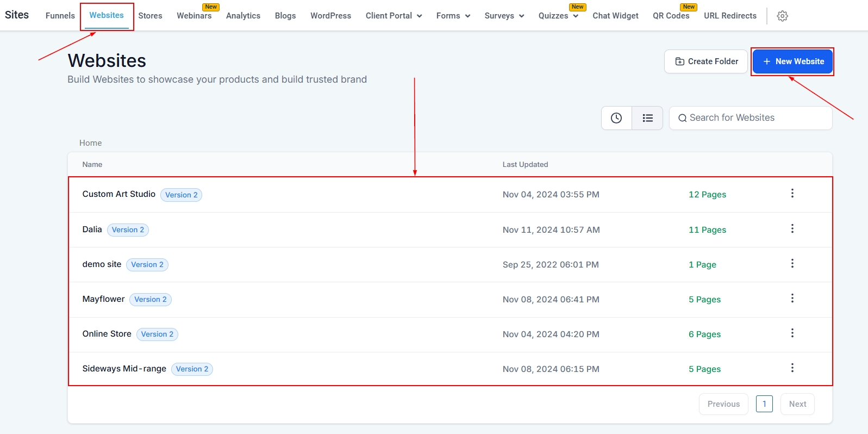Screen dimensions: 868x434
Task: Switch to the Webinars tab
Action: tap(194, 16)
